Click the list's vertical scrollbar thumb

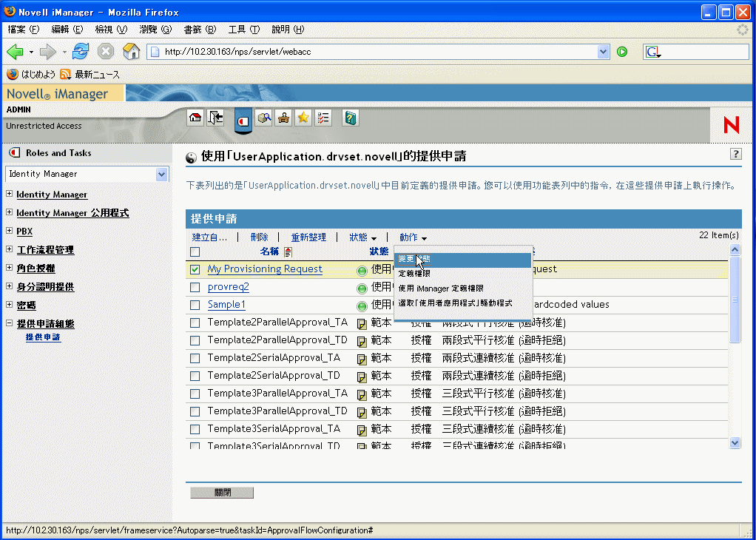point(735,300)
